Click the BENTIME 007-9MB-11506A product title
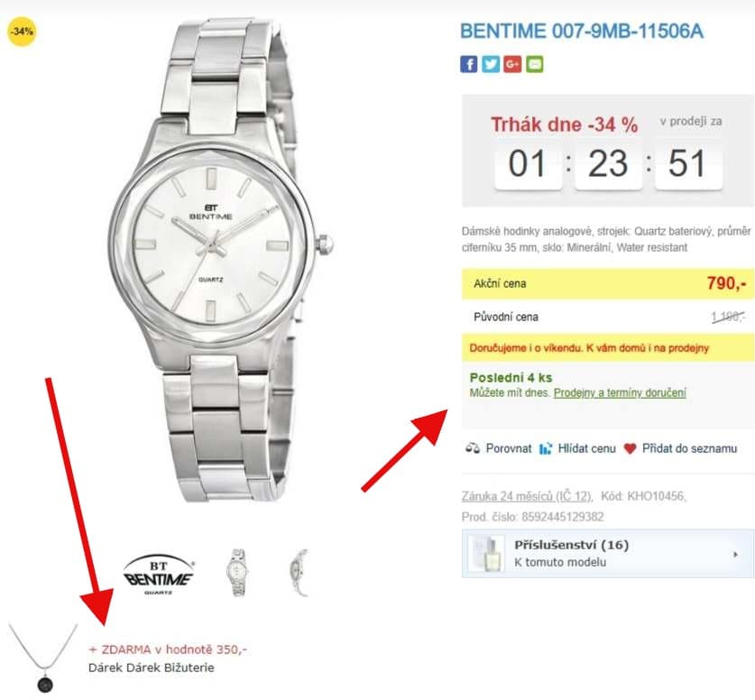755x700 pixels. 582,32
